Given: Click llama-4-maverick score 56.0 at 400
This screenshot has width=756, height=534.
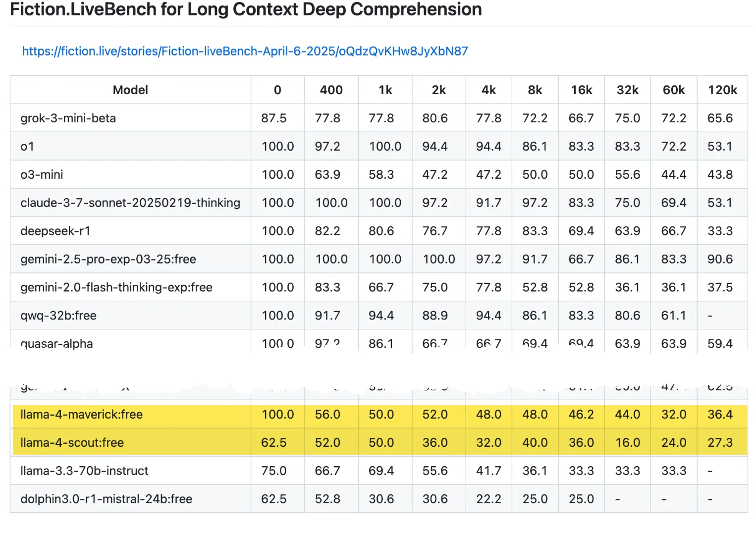Looking at the screenshot, I should click(327, 414).
